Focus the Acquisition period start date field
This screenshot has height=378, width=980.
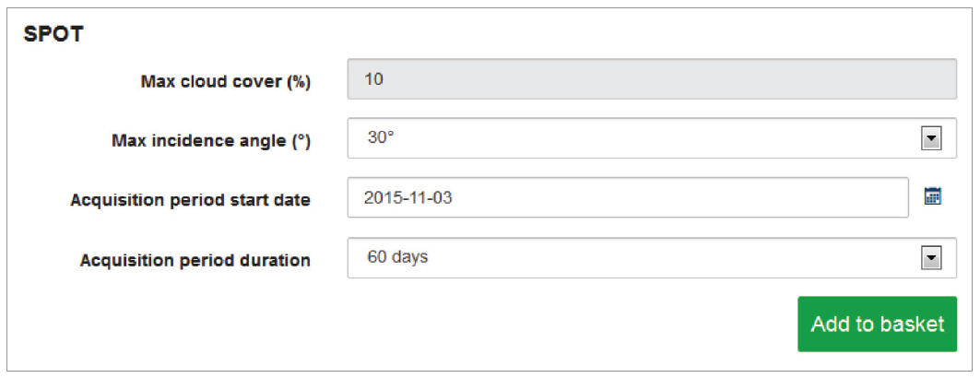(628, 197)
